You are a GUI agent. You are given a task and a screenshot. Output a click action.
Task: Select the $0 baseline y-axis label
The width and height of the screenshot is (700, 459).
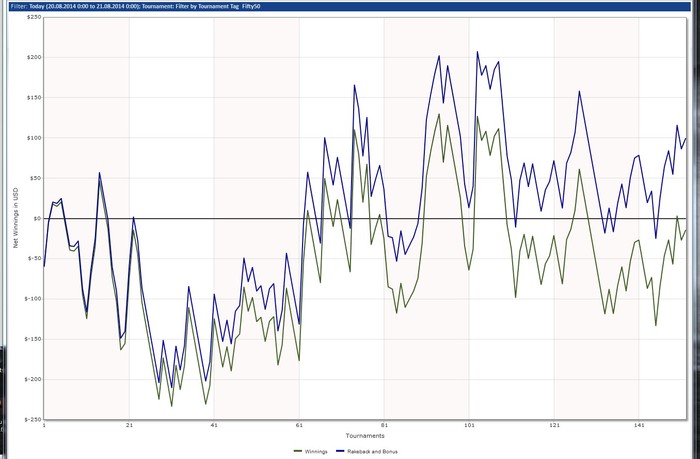point(37,218)
